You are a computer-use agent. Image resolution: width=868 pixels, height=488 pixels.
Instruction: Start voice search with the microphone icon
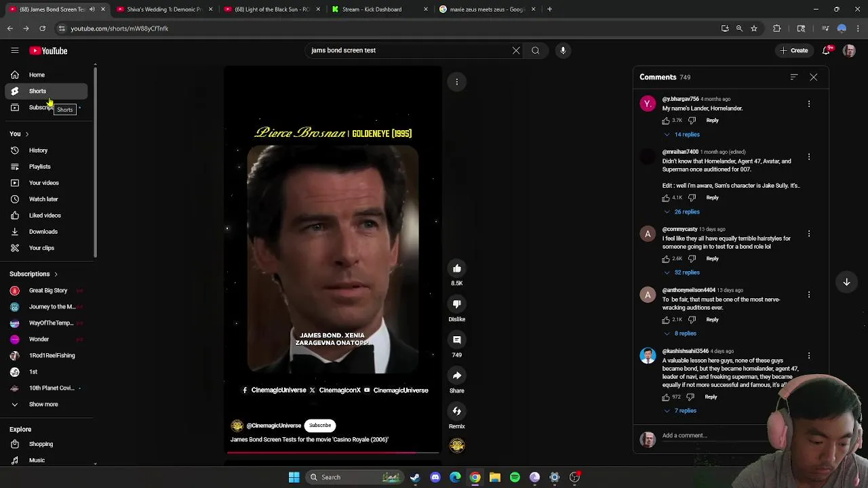[x=563, y=50]
